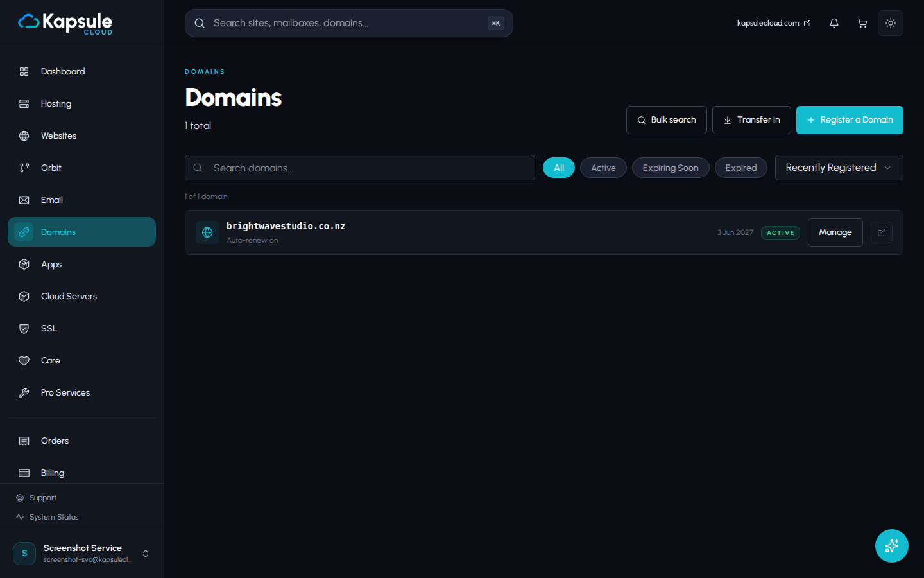Filter by Expiring Soon

(x=671, y=168)
